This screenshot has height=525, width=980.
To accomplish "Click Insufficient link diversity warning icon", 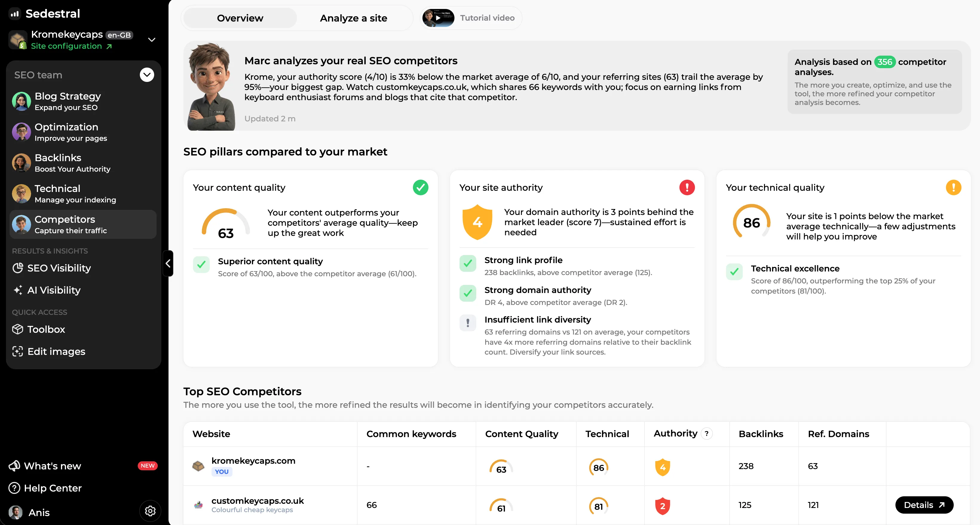I will [x=468, y=323].
